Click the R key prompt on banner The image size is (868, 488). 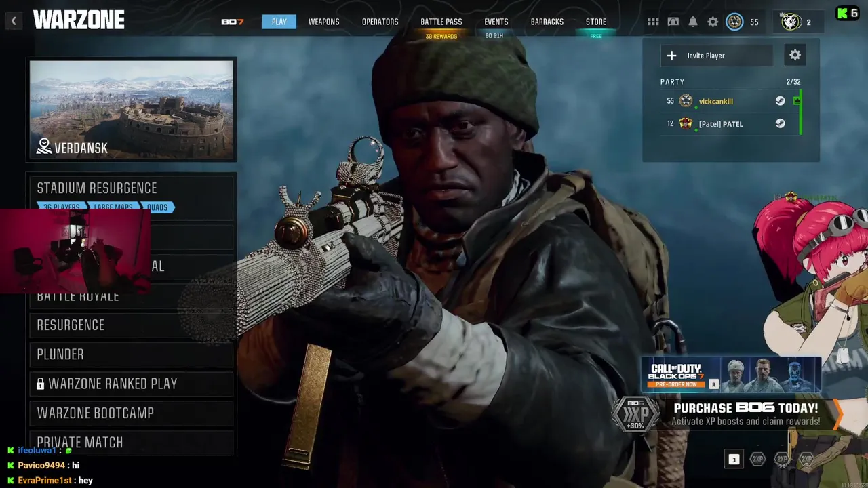click(713, 384)
